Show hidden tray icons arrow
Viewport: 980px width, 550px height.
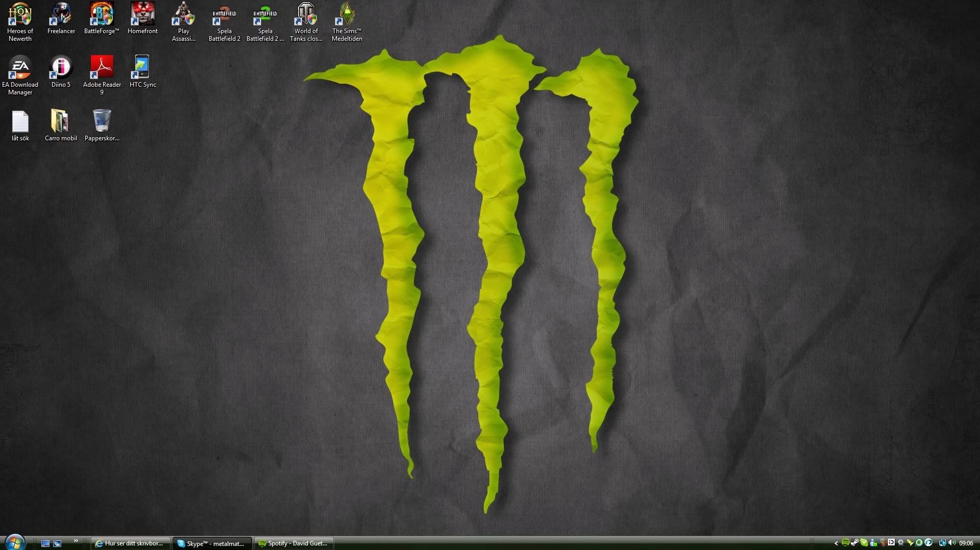pos(836,543)
